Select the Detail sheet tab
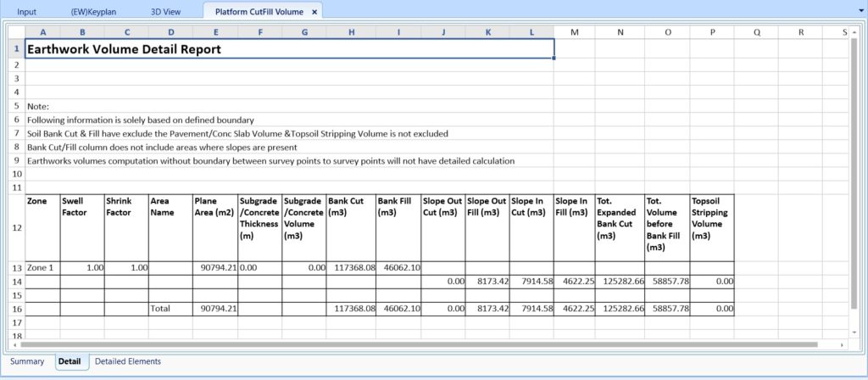The height and width of the screenshot is (380, 868). 70,361
